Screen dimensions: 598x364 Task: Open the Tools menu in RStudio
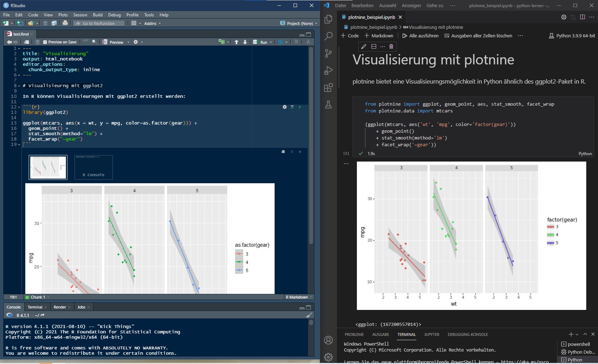click(149, 15)
